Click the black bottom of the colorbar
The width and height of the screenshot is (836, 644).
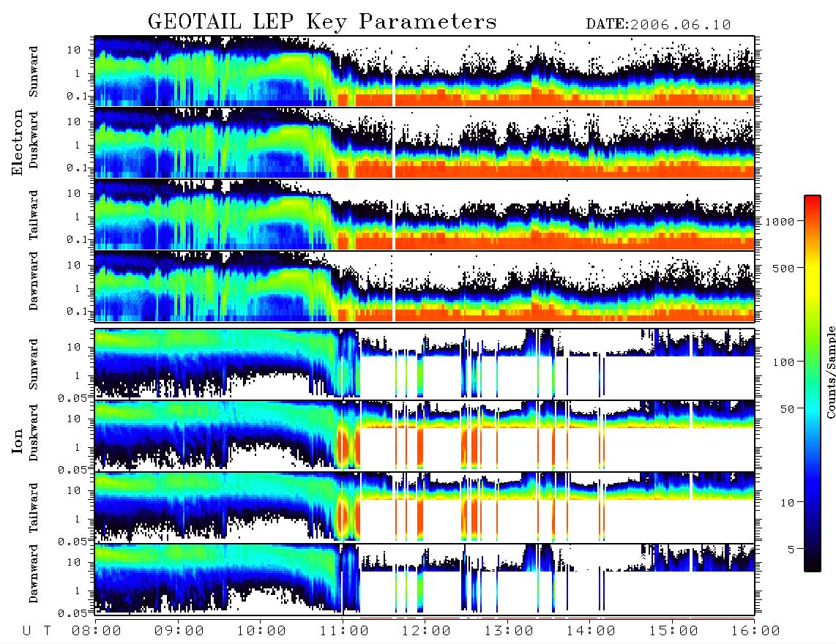tap(812, 565)
